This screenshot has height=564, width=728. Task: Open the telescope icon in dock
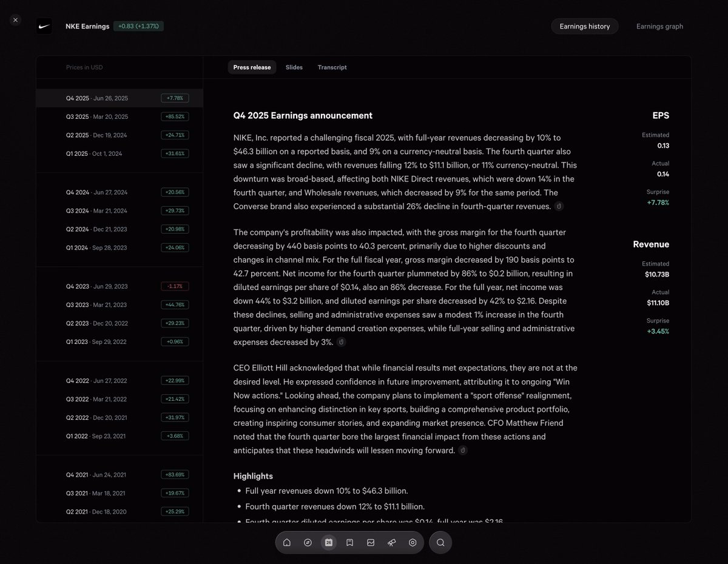coord(391,543)
